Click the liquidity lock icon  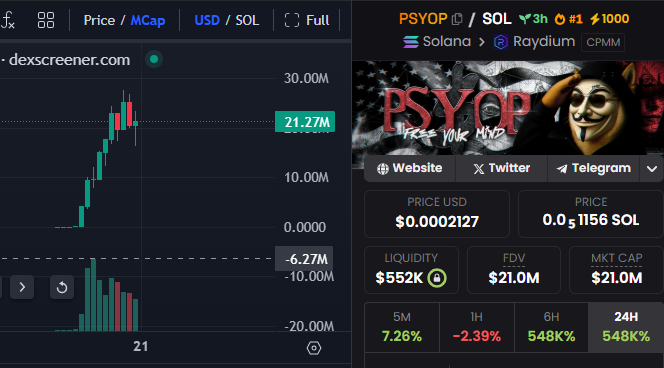pos(437,278)
